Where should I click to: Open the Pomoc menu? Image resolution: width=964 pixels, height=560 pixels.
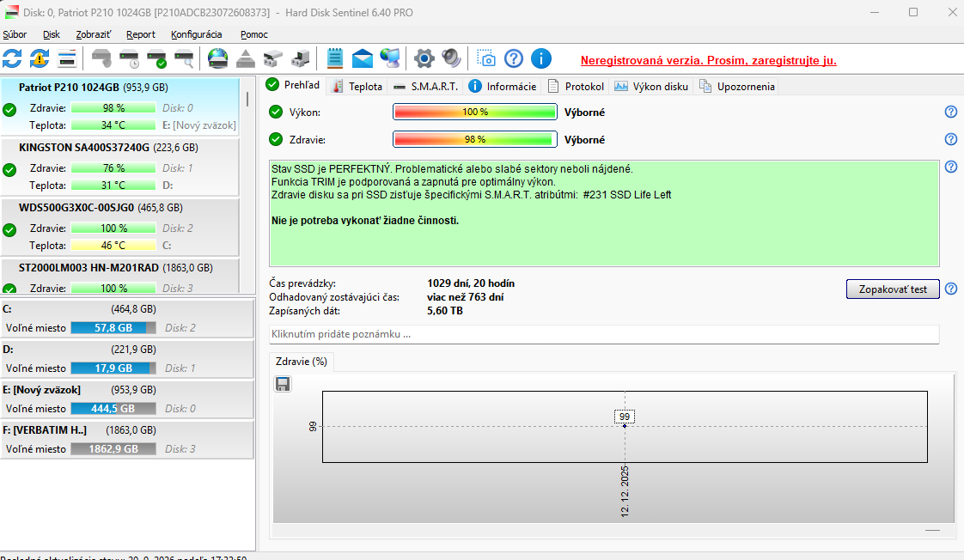254,34
